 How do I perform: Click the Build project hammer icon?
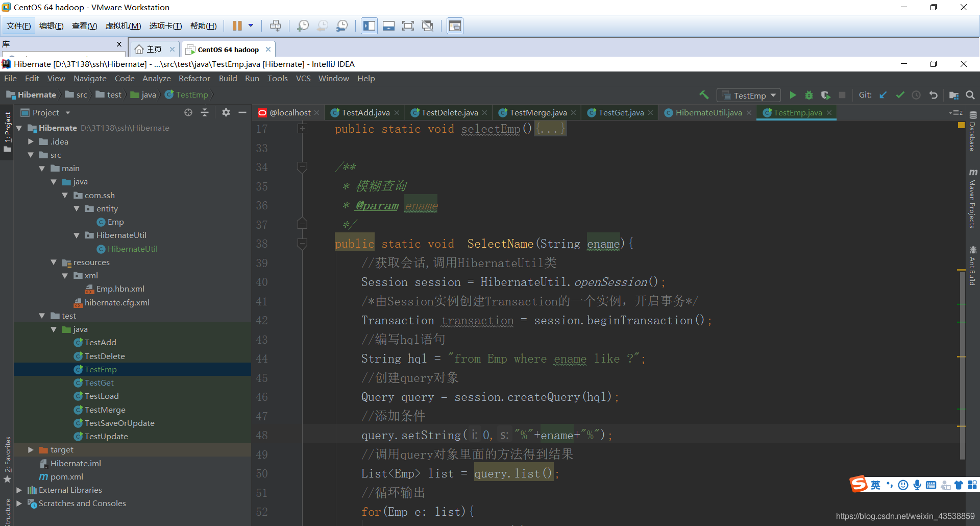pos(704,95)
